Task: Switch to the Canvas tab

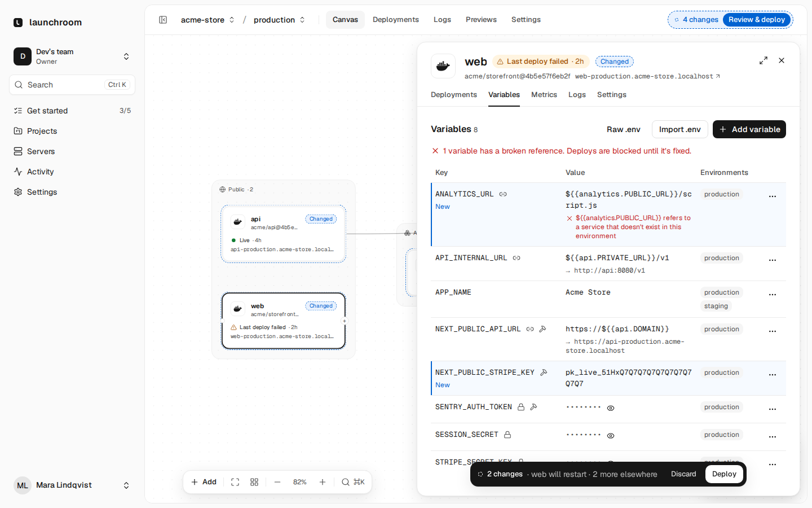Action: pos(345,20)
